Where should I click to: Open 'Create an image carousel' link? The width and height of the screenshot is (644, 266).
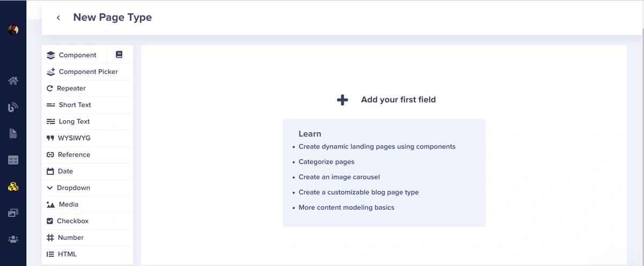coord(339,177)
